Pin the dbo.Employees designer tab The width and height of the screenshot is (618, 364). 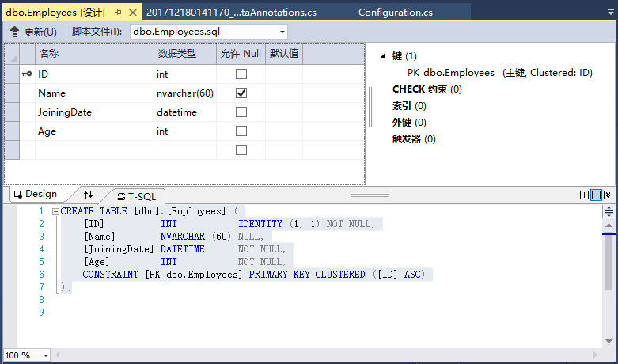pos(117,13)
